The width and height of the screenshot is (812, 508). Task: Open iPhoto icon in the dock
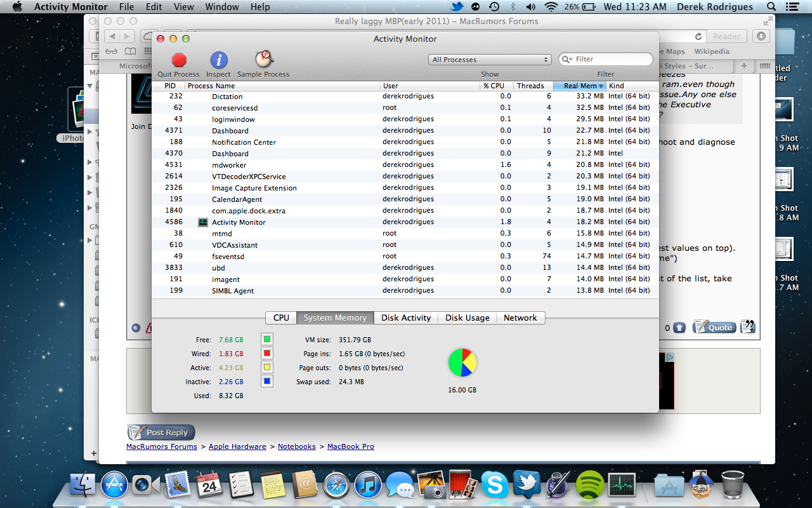pos(431,486)
